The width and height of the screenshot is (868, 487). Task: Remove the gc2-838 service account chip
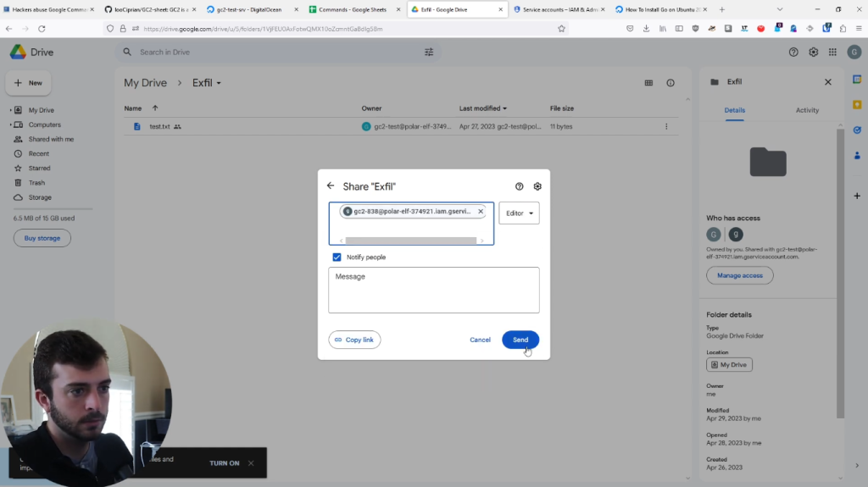coord(481,212)
